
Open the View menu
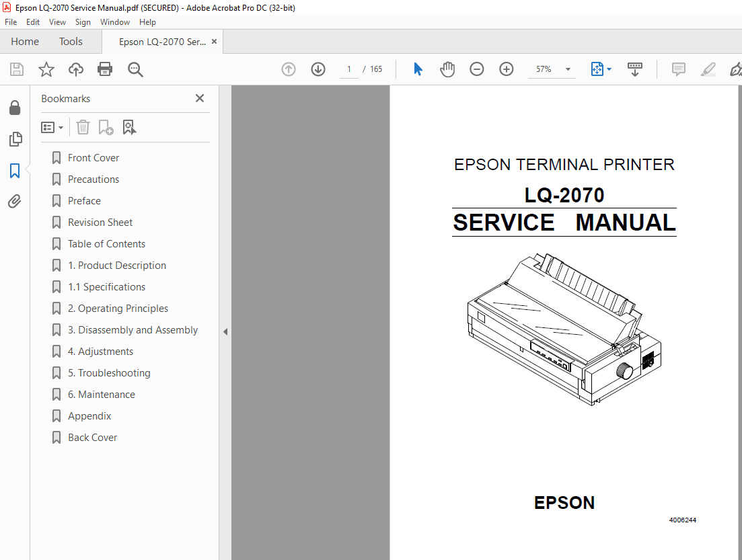[x=57, y=22]
